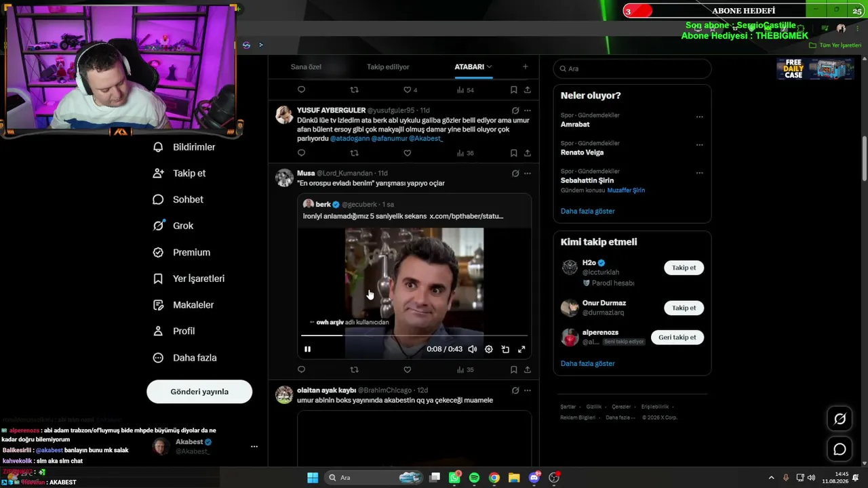Viewport: 868px width, 488px height.
Task: Open the Akabest account switcher menu
Action: 254,447
